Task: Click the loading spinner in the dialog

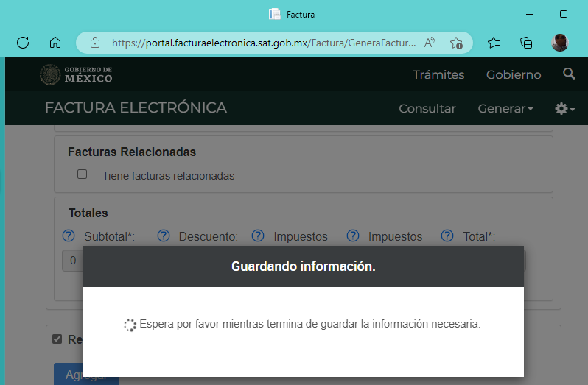Action: pos(130,325)
